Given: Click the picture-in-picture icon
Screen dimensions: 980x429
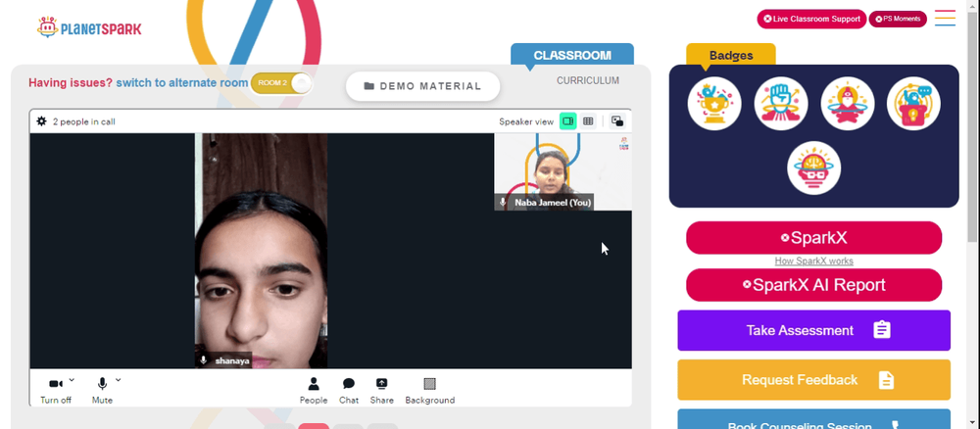Looking at the screenshot, I should (x=616, y=121).
